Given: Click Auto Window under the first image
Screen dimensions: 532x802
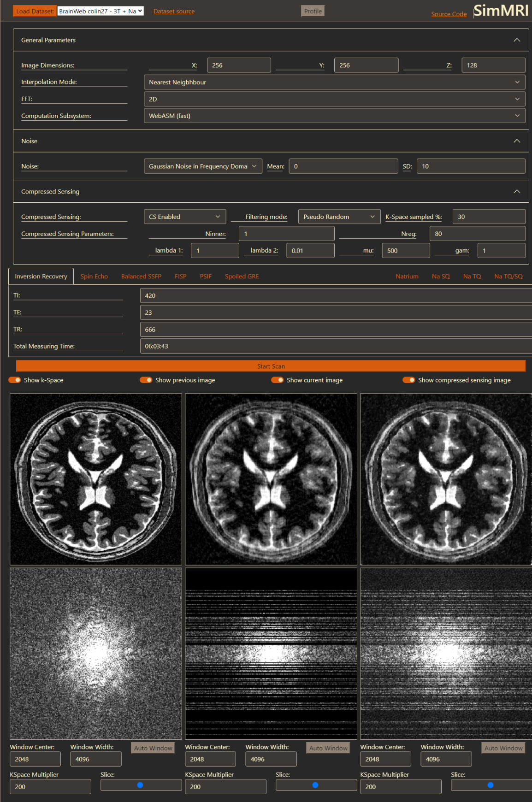Looking at the screenshot, I should (153, 748).
